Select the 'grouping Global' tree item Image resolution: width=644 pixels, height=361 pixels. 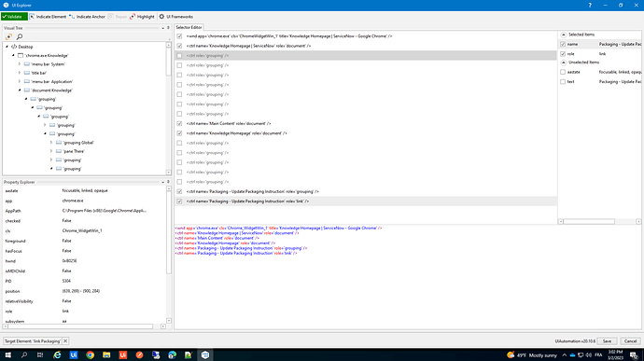click(x=78, y=143)
